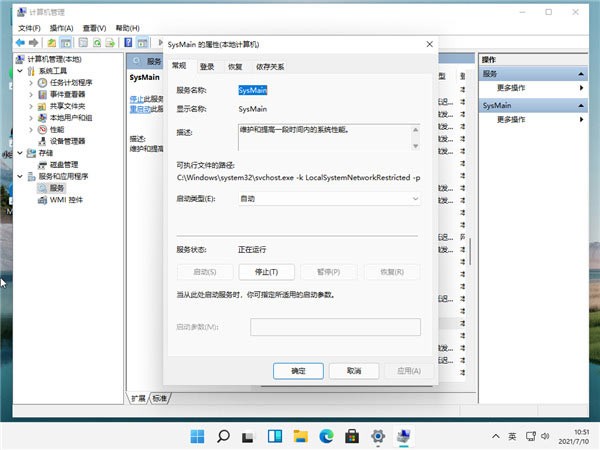Click the Properties toolbar icon
Screen dimensions: 600x450
pos(83,43)
